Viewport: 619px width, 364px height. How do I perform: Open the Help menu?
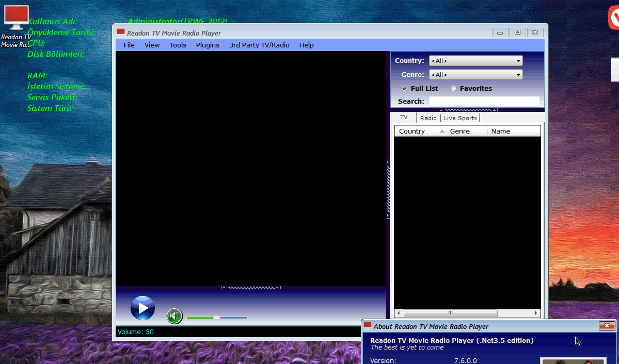(306, 45)
